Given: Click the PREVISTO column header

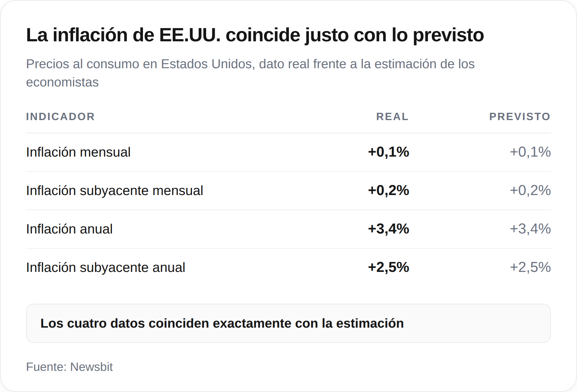Looking at the screenshot, I should pos(520,117).
